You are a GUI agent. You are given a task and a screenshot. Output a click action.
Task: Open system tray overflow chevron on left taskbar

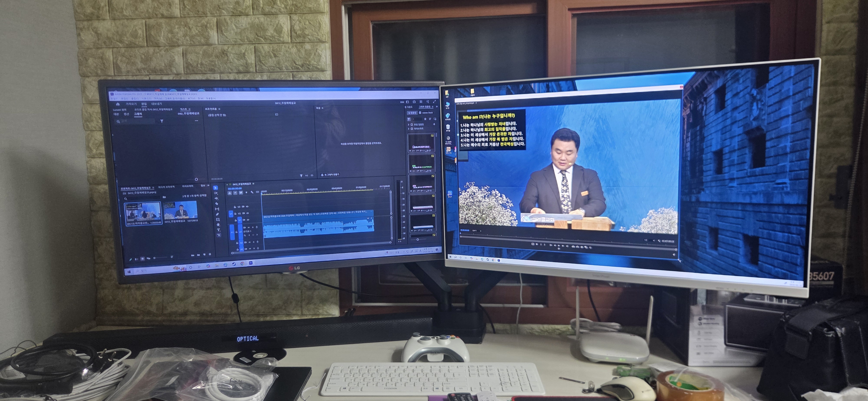[404, 252]
